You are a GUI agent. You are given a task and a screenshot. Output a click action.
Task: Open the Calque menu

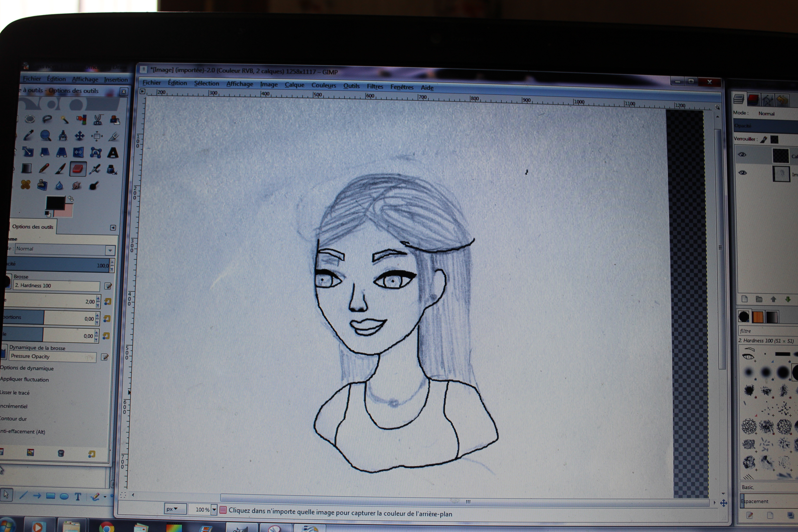(x=294, y=85)
